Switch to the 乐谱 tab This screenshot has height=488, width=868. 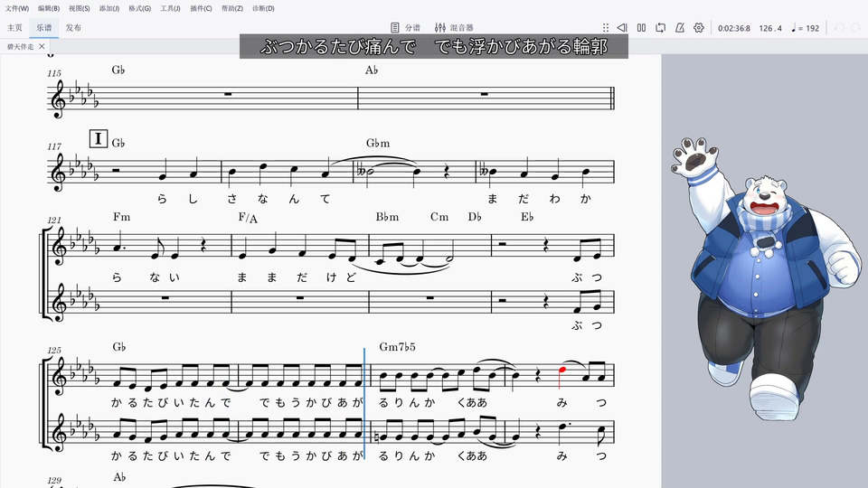[x=43, y=28]
